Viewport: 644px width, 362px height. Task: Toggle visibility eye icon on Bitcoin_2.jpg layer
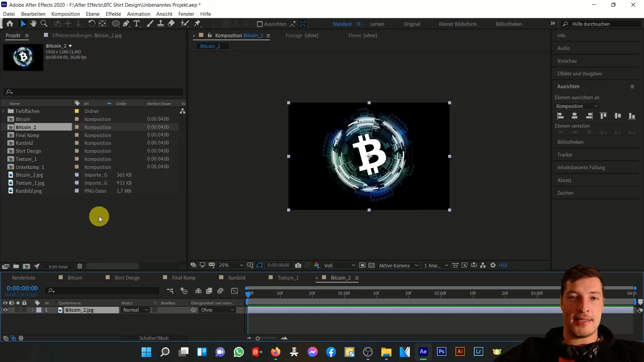click(x=5, y=310)
